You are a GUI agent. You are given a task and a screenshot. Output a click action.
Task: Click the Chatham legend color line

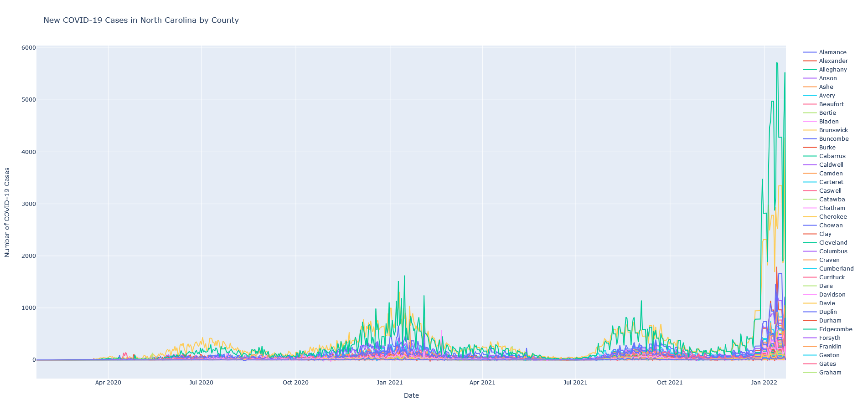[x=810, y=208]
